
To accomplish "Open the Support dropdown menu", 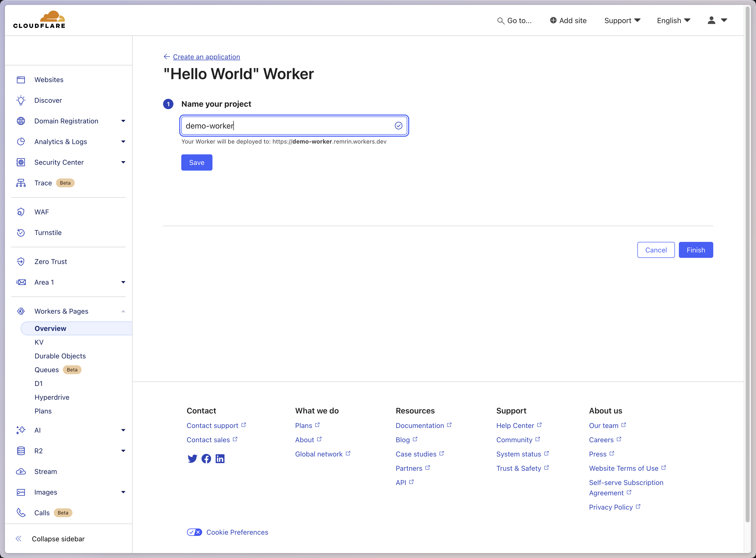I will [x=622, y=21].
